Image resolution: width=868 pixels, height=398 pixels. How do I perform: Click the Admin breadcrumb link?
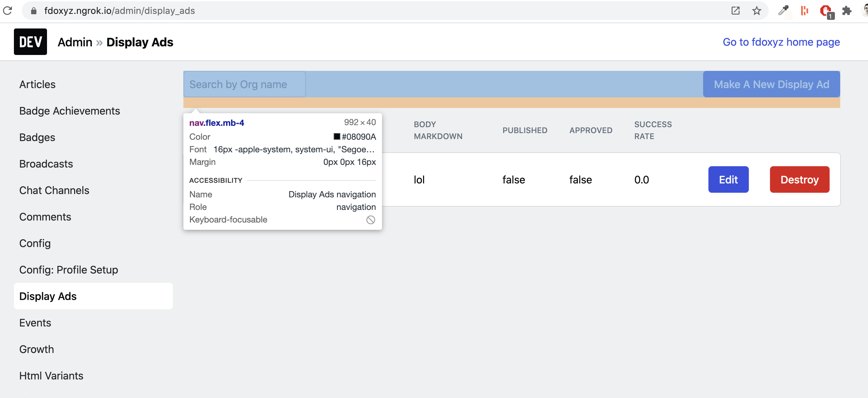coord(75,42)
